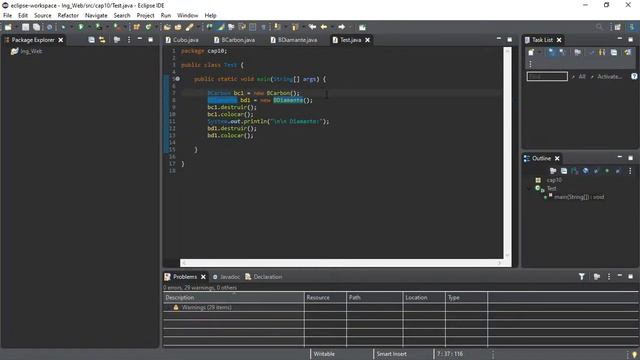Viewport: 640px width, 360px height.
Task: Click the Search flashlight toolbar icon
Action: pyautogui.click(x=189, y=27)
